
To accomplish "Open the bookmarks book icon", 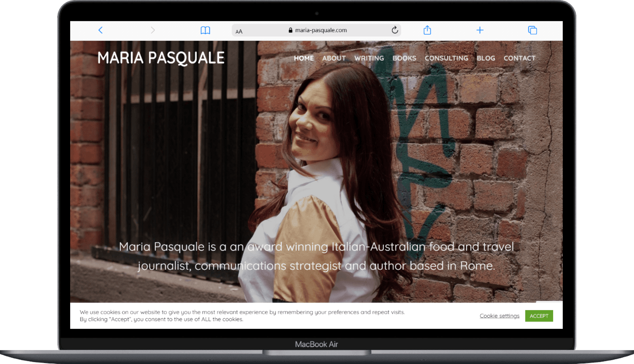I will [205, 30].
